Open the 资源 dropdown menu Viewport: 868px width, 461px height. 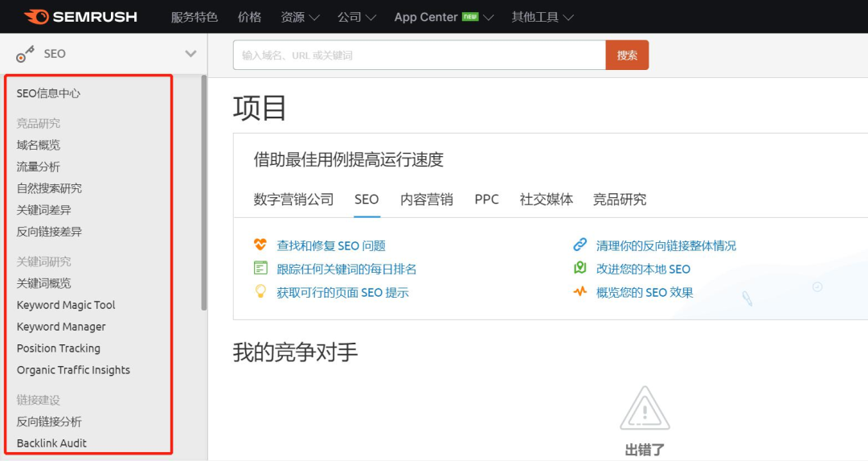[300, 17]
